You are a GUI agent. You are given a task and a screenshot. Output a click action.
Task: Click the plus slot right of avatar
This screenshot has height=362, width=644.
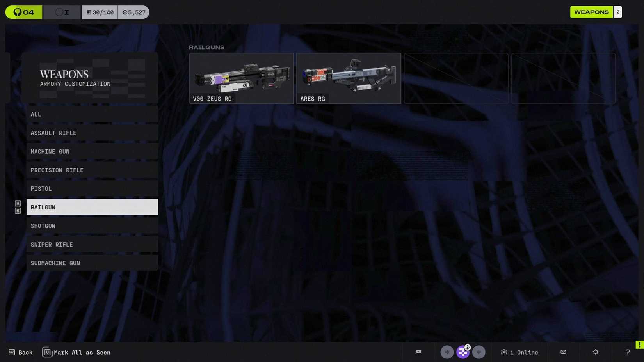(x=479, y=352)
